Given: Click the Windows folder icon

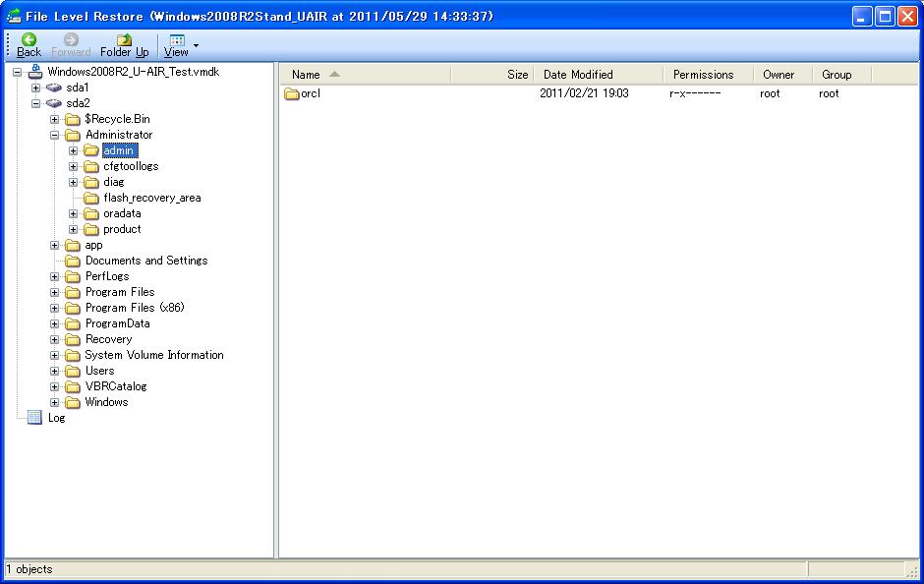Looking at the screenshot, I should click(x=73, y=402).
